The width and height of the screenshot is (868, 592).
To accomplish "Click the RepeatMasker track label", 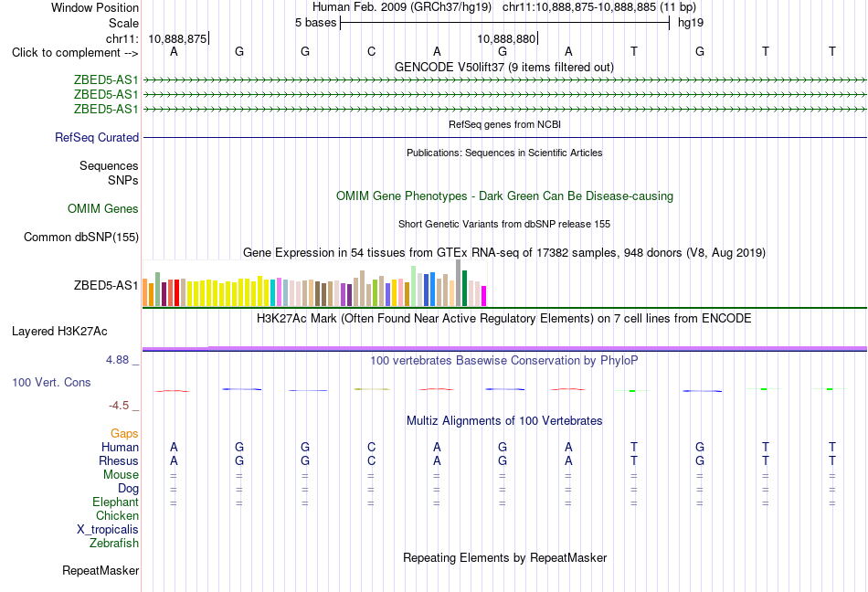I will pyautogui.click(x=101, y=570).
